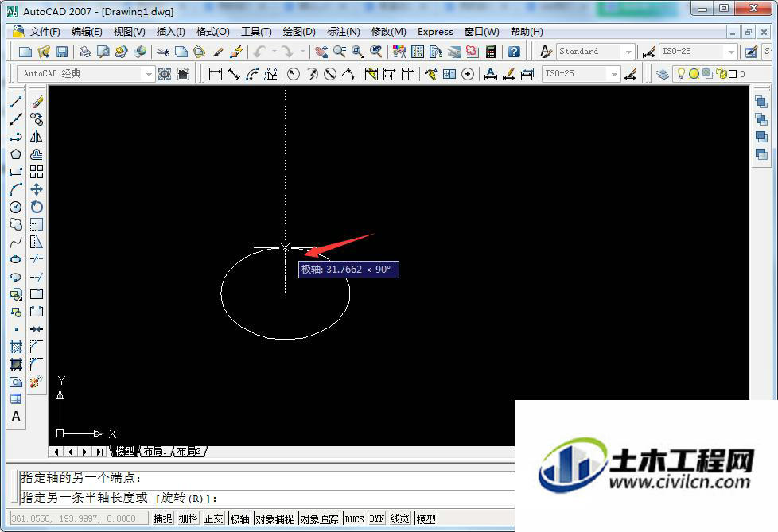Open the 文件(F) menu
The height and width of the screenshot is (532, 778).
click(x=45, y=32)
